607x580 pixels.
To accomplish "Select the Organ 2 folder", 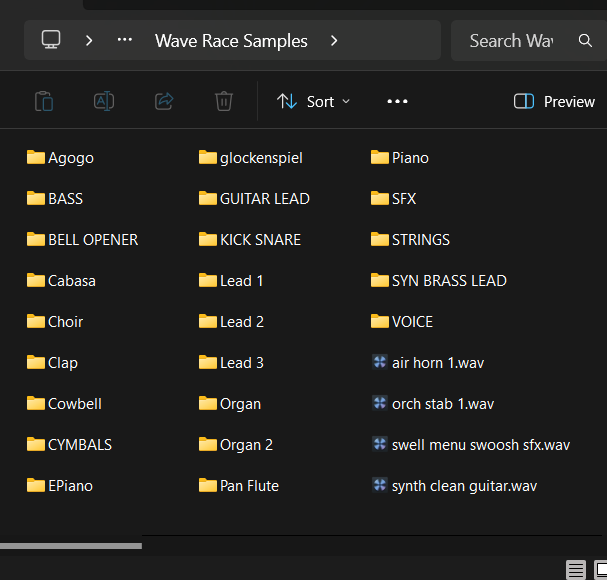I will click(x=236, y=445).
